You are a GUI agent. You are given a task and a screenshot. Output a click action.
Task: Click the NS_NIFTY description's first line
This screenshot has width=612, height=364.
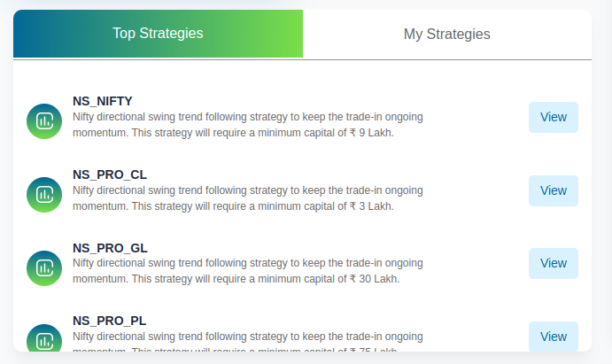[x=248, y=117]
